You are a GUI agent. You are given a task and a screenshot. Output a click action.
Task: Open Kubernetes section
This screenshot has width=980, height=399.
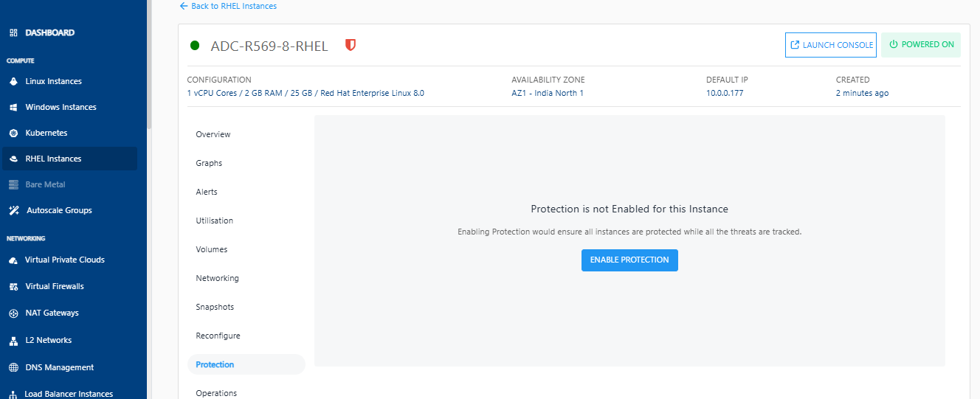tap(46, 133)
